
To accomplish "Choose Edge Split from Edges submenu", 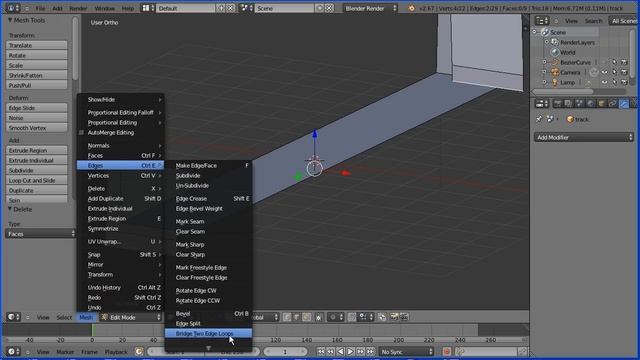I will point(208,324).
